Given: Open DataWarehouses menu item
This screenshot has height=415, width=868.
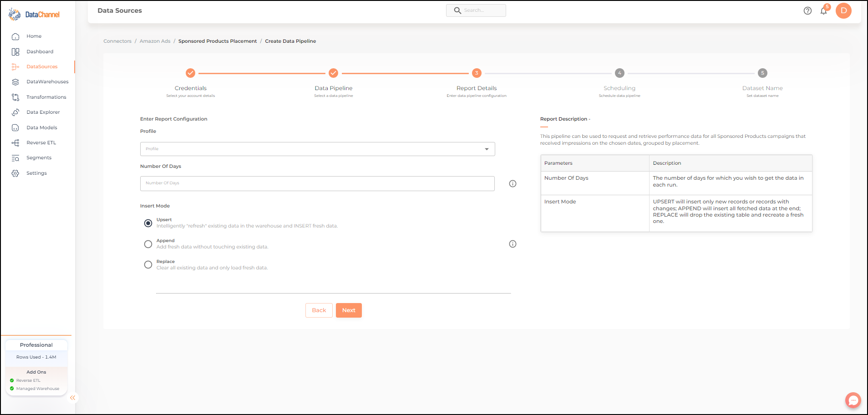Looking at the screenshot, I should 47,82.
